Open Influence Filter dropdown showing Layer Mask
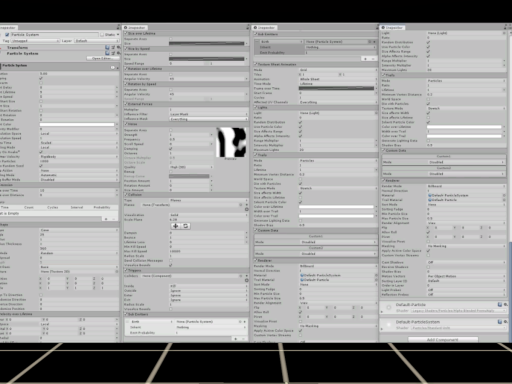Screen dimensions: 512x384 (x=208, y=114)
